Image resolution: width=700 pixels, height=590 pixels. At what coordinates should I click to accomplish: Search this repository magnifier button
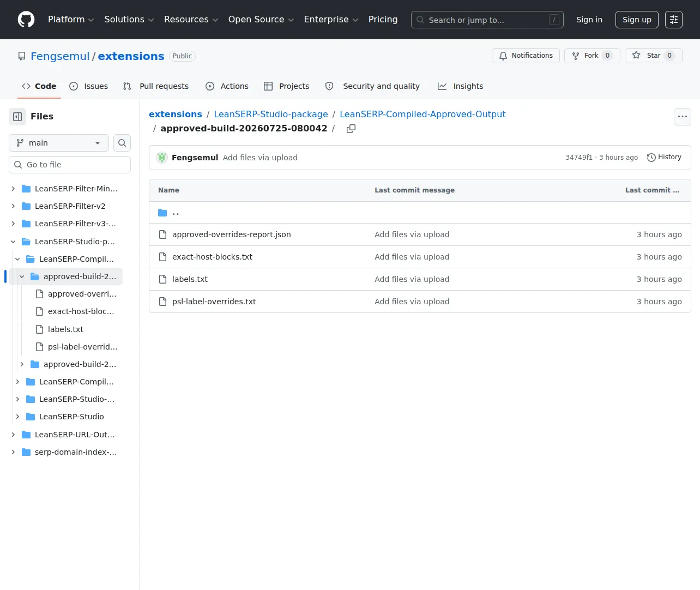pos(122,143)
